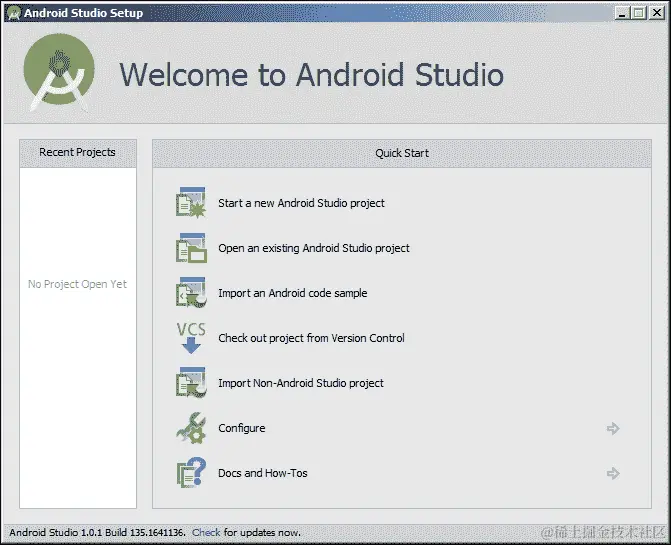The width and height of the screenshot is (671, 545).
Task: Click the open existing project folder icon
Action: (x=191, y=248)
